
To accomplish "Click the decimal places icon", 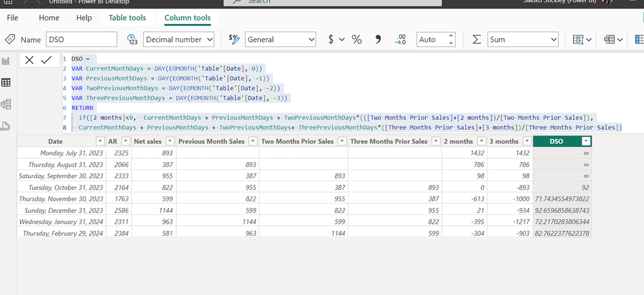I will pos(401,39).
